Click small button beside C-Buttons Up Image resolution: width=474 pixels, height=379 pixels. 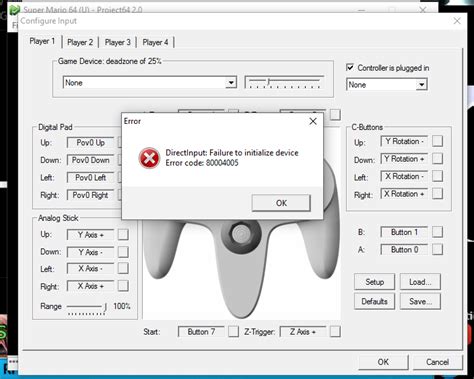437,141
